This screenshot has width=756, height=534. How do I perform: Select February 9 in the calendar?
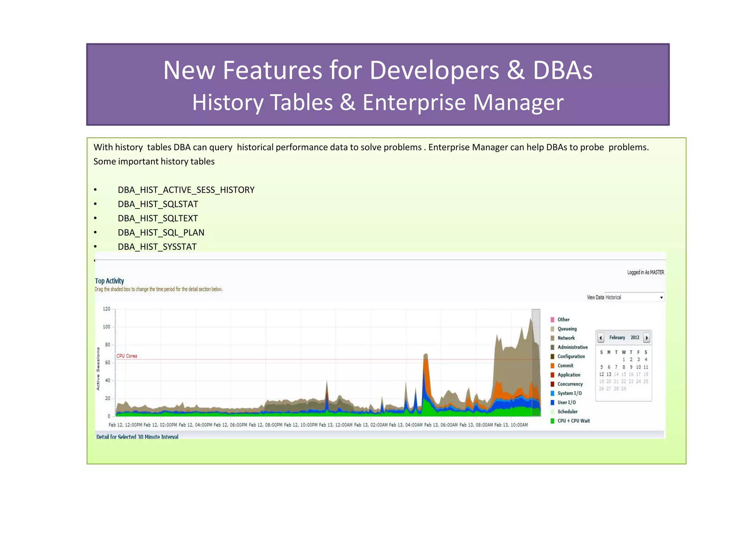631,367
